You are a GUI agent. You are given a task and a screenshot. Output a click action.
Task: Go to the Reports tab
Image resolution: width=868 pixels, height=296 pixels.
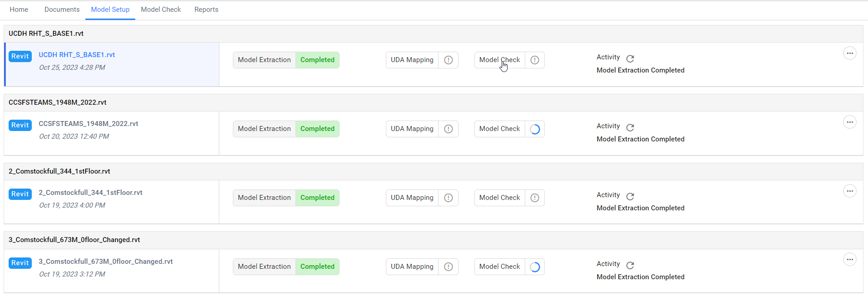206,10
